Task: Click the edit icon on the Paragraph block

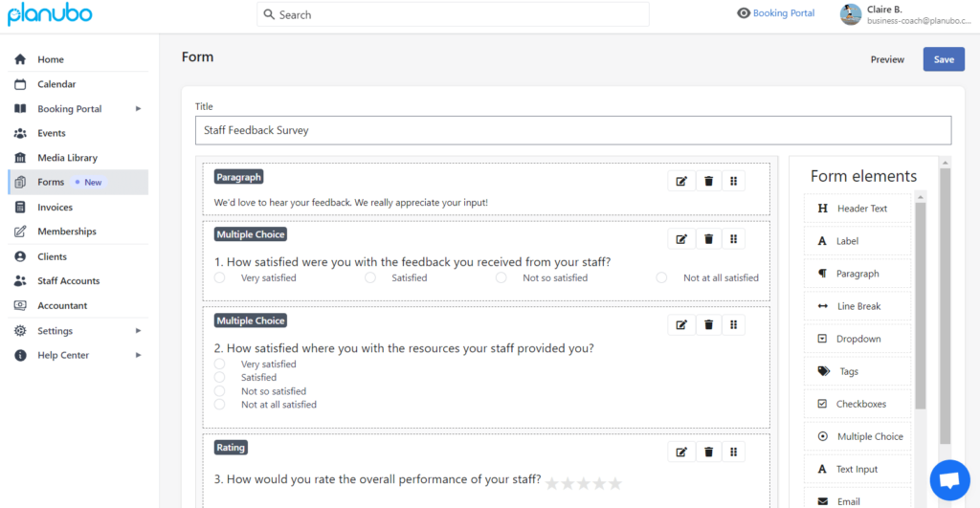Action: 681,182
